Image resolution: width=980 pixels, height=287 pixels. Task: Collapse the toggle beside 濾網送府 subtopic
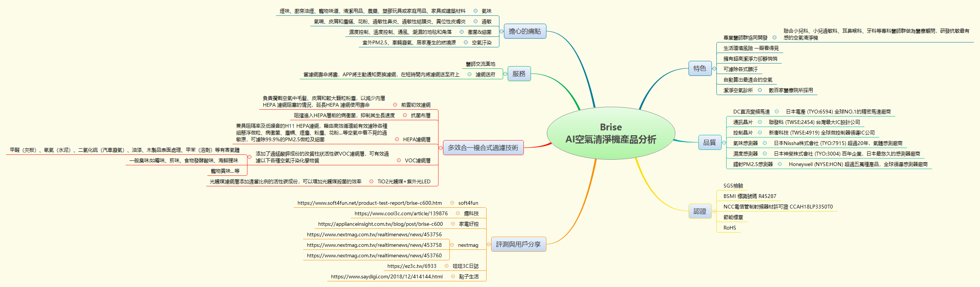coord(469,74)
